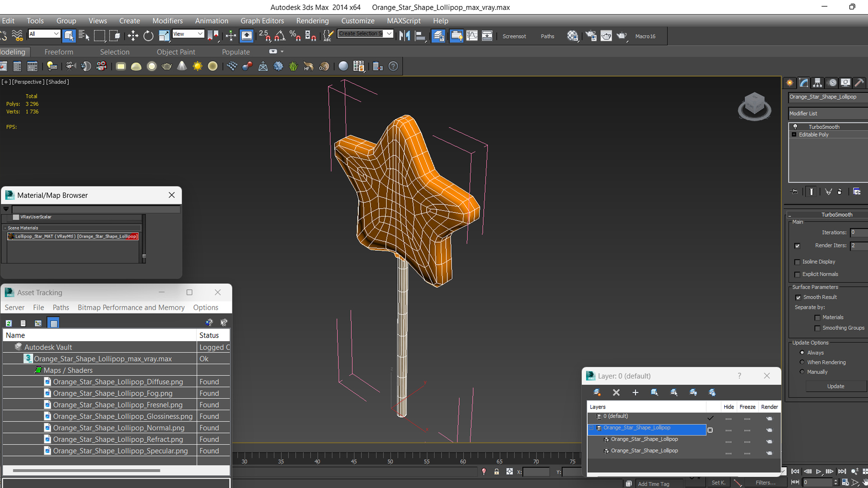Toggle the Percent Snap tool

[295, 36]
